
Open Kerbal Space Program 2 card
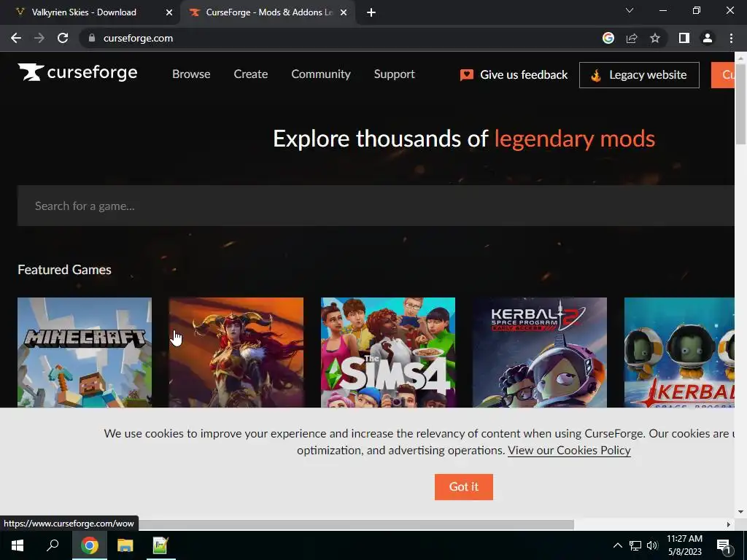click(x=540, y=352)
